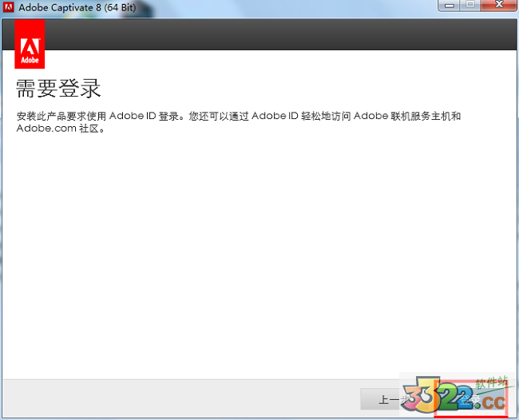Close the Adobe Captivate 8 installer window
The image size is (519, 420).
pos(498,5)
